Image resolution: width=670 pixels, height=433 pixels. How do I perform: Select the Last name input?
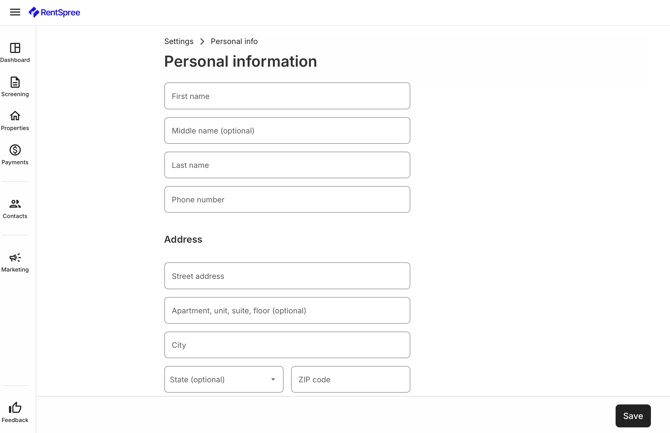pyautogui.click(x=287, y=165)
